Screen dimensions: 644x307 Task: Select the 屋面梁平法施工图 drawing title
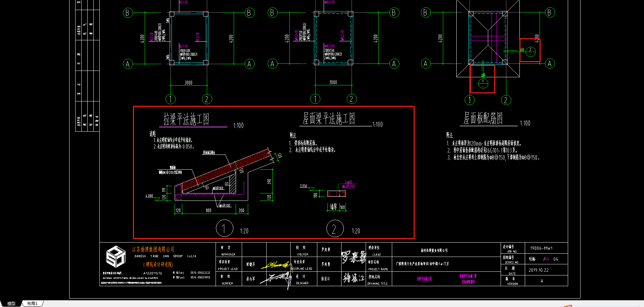tap(329, 118)
